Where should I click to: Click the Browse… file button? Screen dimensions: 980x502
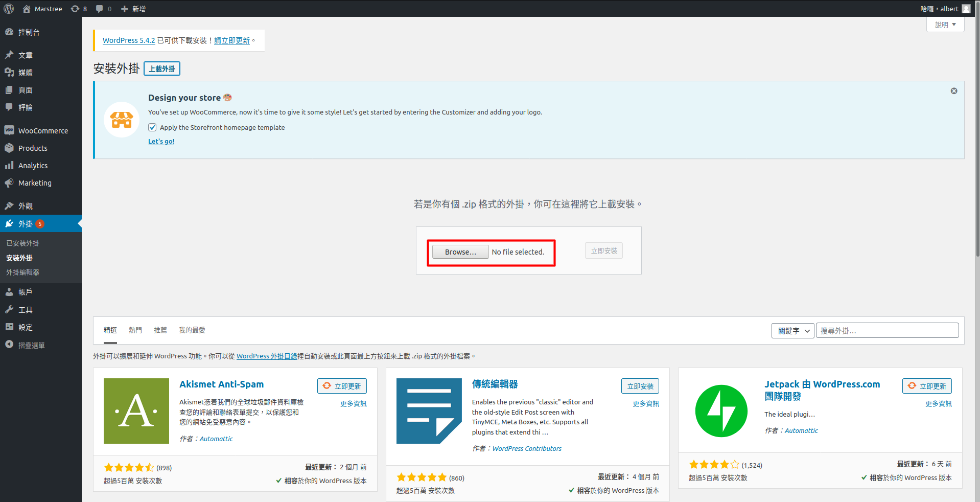460,252
